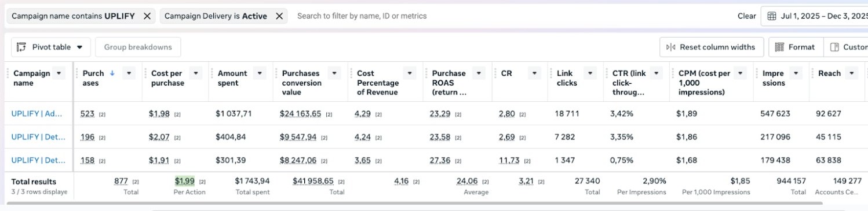The width and height of the screenshot is (868, 211).
Task: Remove the Campaign Delivery is Active filter
Action: click(279, 16)
